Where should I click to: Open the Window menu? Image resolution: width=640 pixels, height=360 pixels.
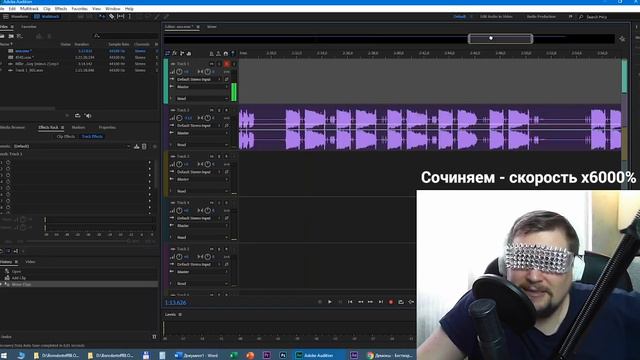pos(113,9)
